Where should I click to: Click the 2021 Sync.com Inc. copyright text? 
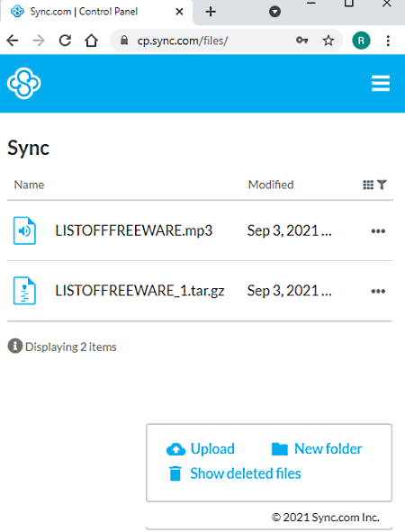(326, 517)
